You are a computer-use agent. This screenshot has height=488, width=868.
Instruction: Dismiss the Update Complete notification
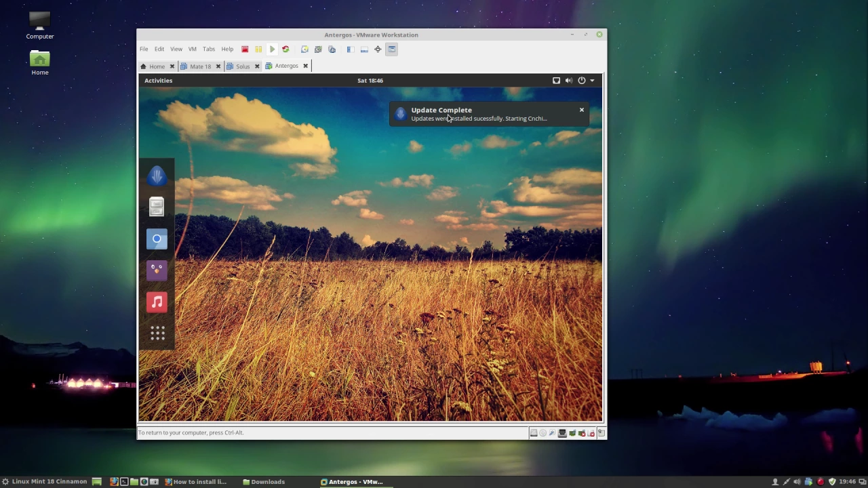point(581,110)
